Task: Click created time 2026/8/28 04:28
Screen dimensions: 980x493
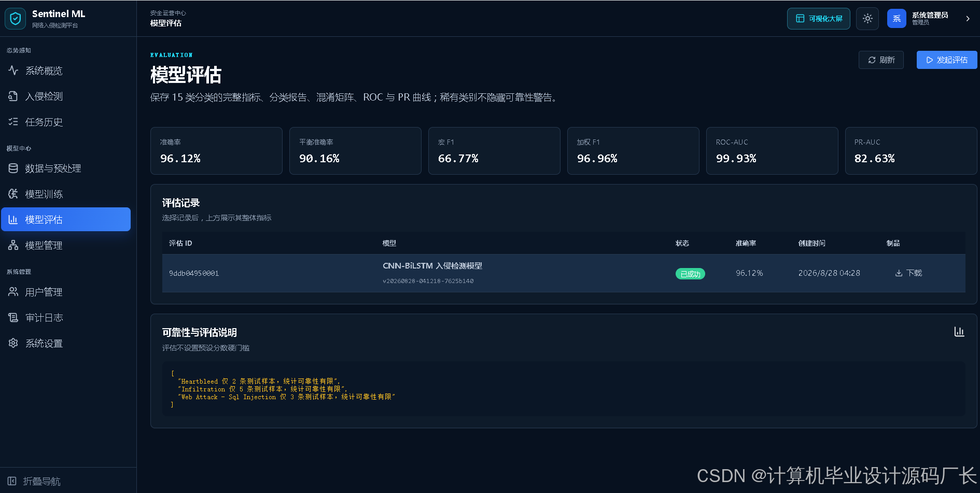Action: click(x=829, y=273)
